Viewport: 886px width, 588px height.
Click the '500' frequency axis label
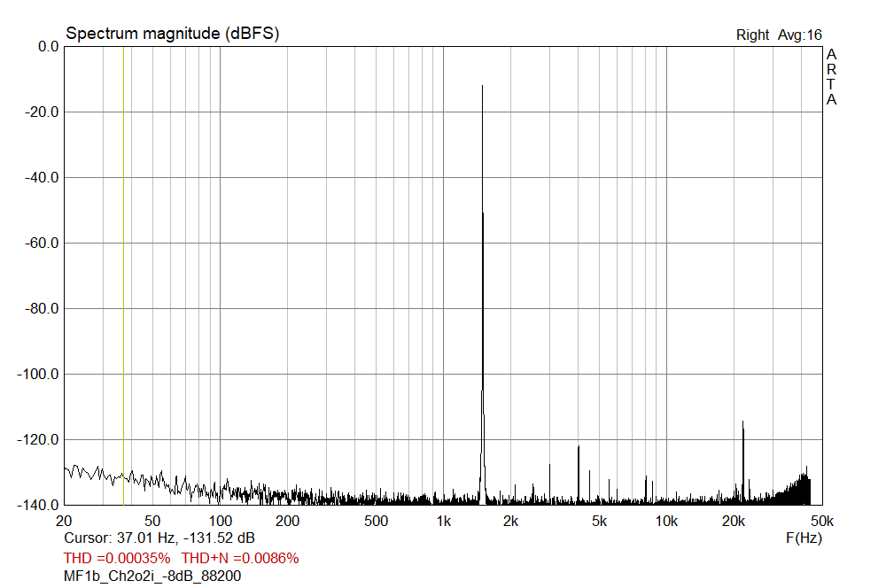click(376, 521)
